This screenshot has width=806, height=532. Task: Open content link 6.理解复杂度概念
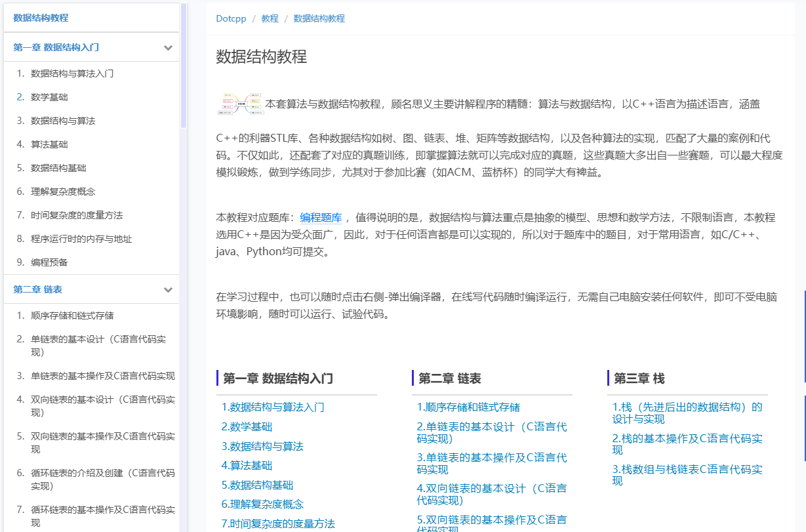[x=262, y=504]
